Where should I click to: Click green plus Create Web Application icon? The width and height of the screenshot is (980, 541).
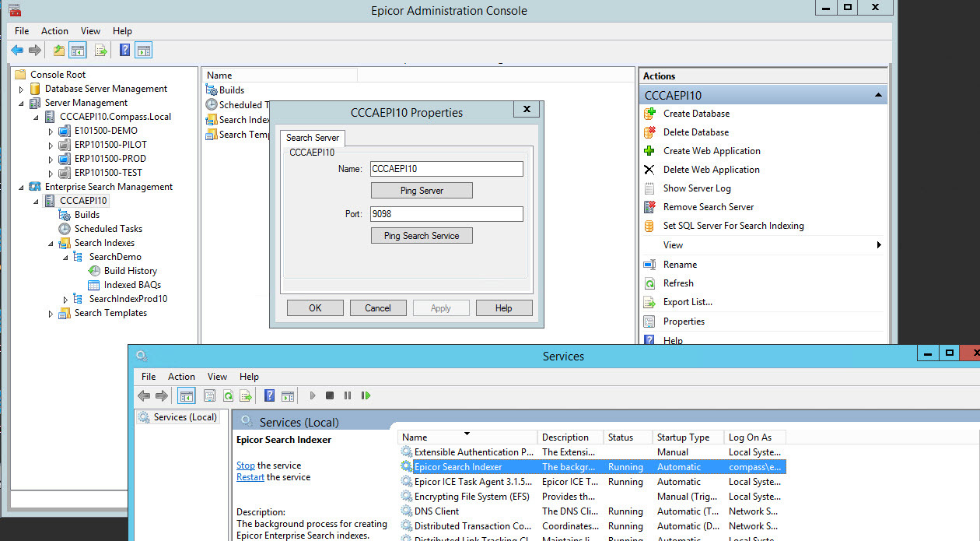649,151
